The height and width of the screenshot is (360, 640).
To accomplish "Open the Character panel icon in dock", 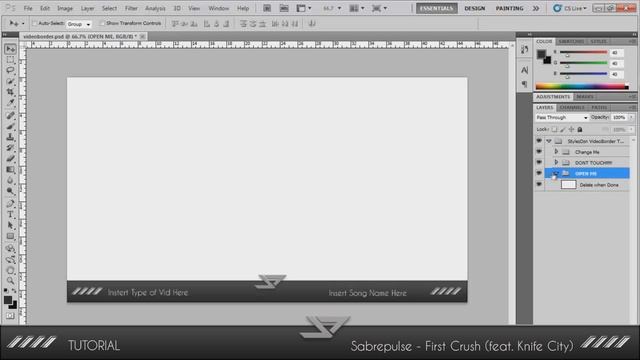I will click(524, 70).
